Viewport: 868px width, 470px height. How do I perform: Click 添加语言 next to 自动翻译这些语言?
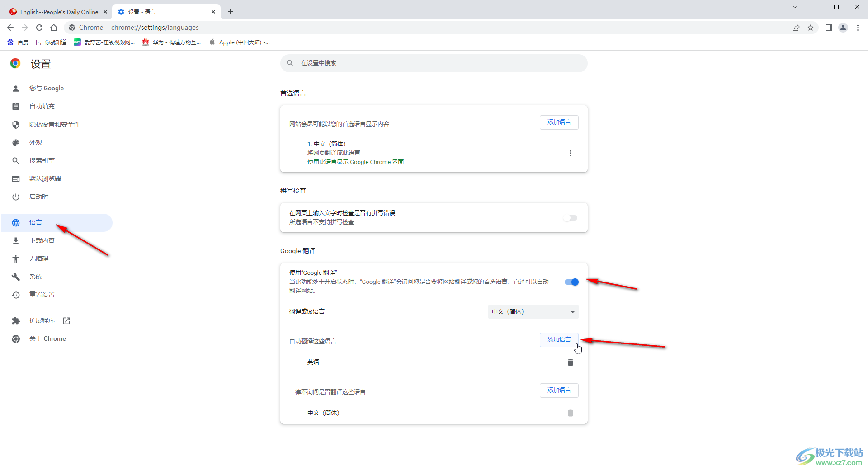pos(559,340)
